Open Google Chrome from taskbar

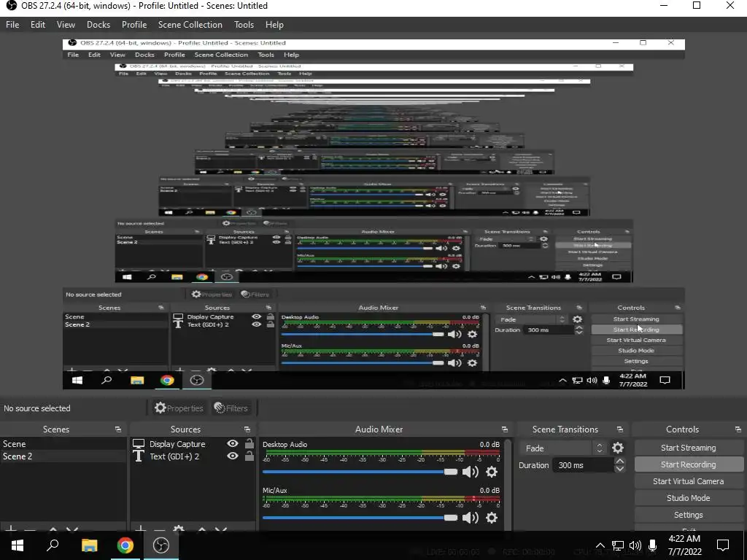[125, 545]
